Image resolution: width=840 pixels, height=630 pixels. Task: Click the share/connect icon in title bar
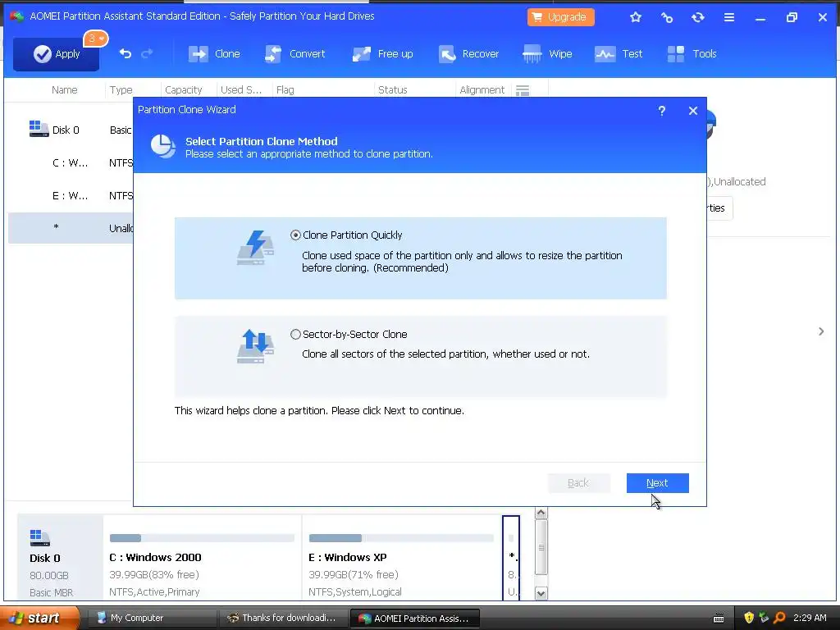666,17
